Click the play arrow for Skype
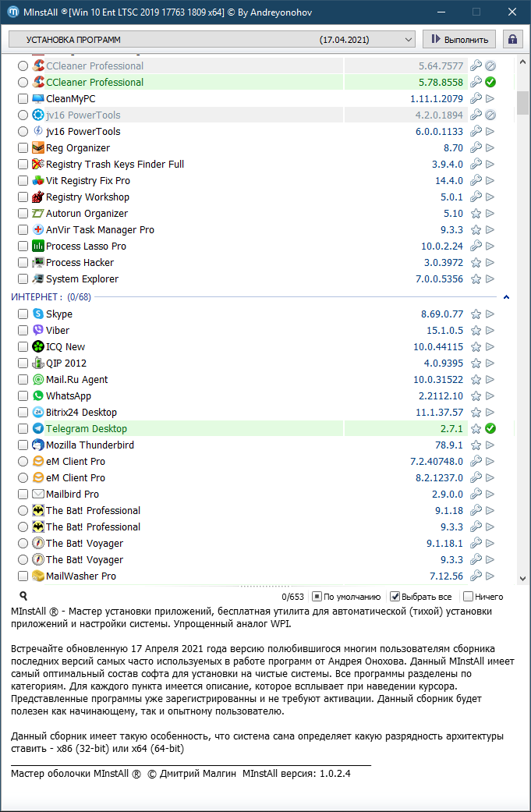 tap(490, 314)
